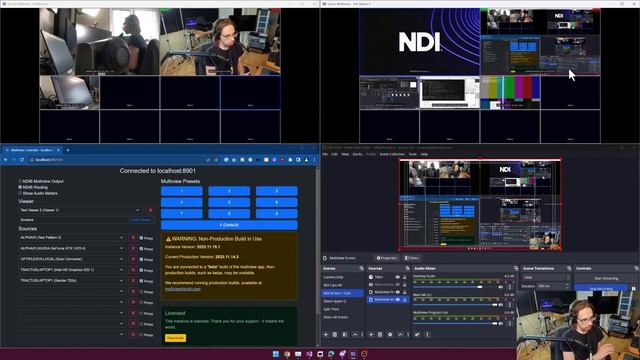
Task: Add a new source in OBS Sources panel
Action: click(371, 334)
